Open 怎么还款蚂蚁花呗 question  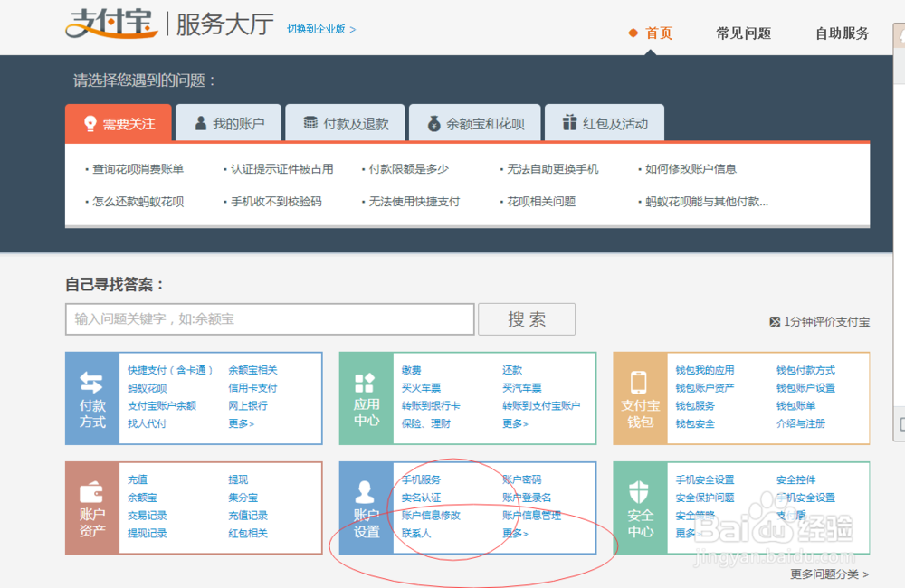click(138, 202)
